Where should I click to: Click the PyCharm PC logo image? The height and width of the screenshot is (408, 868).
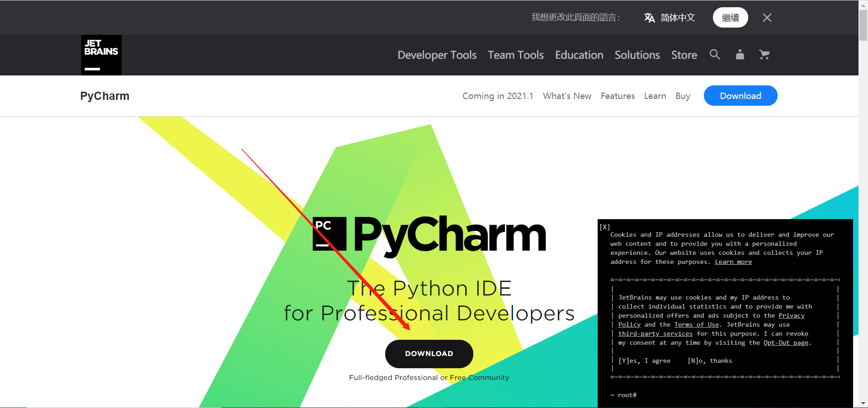(x=330, y=234)
